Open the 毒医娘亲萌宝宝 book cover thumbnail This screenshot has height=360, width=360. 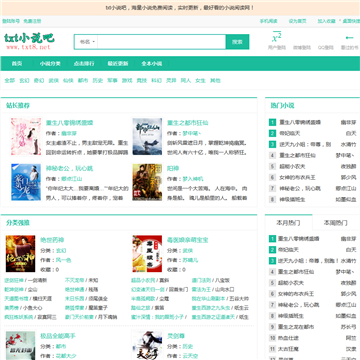point(147,254)
